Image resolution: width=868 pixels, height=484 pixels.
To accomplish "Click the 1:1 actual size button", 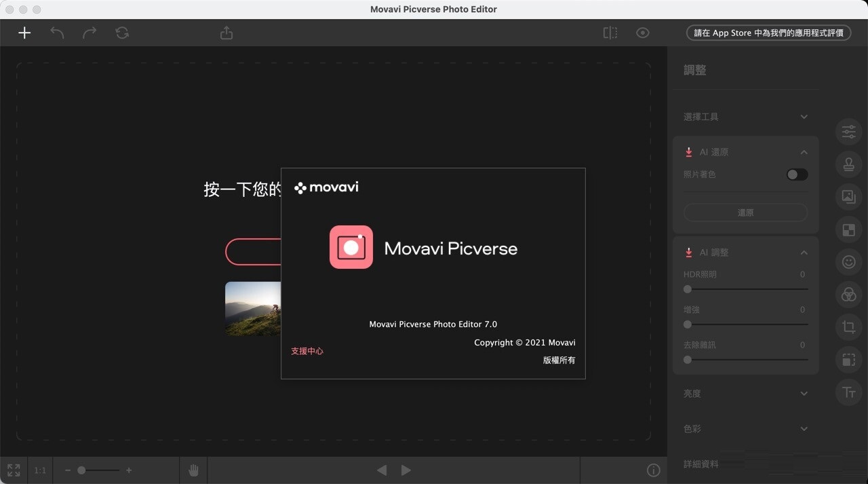I will coord(40,470).
